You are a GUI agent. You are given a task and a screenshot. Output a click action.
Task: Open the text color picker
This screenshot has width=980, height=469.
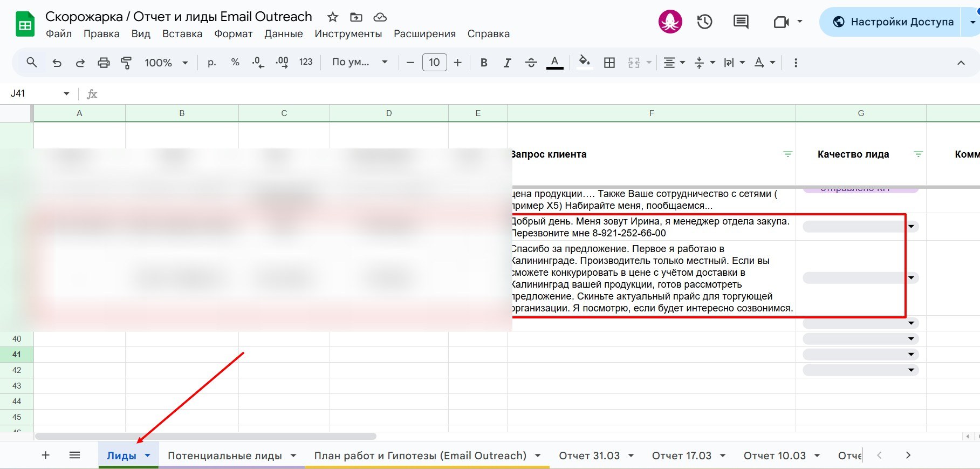click(x=554, y=63)
